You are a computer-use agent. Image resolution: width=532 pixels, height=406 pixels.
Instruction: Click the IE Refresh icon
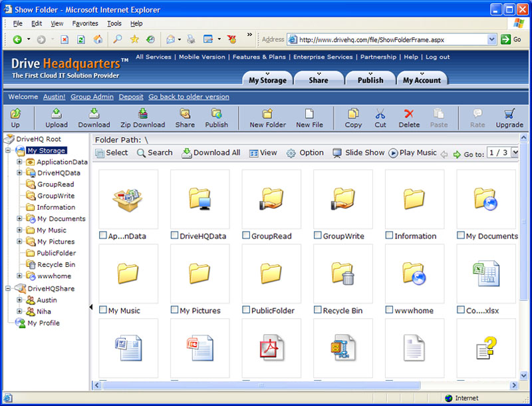click(81, 40)
